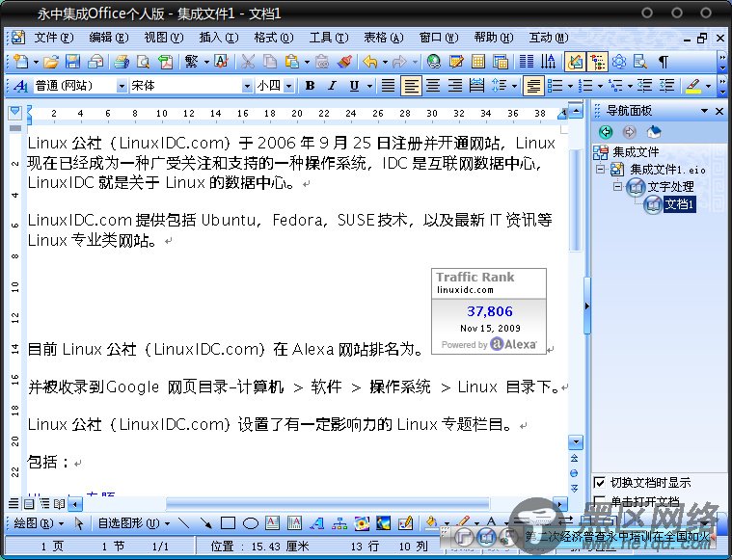The image size is (732, 560).
Task: Insert an organization chart icon
Action: tap(339, 523)
